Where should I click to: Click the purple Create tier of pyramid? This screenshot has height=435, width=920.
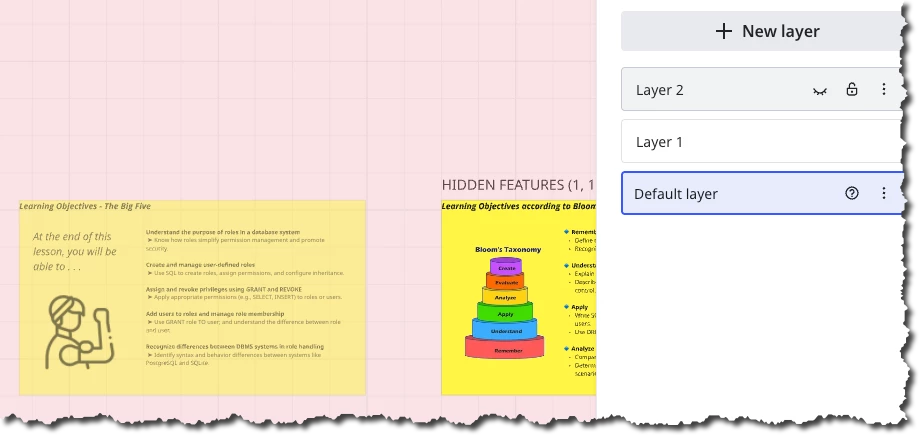coord(506,267)
